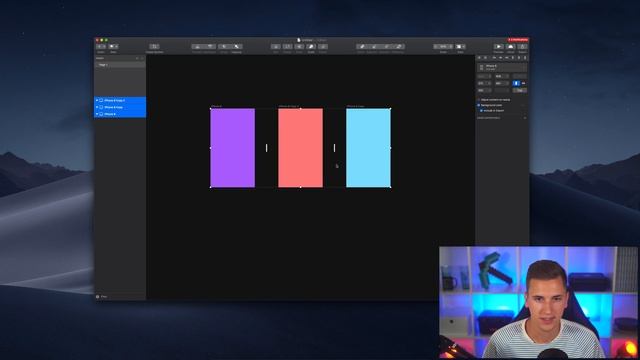
Task: Click the Rotate toolbar icon
Action: pyautogui.click(x=287, y=47)
